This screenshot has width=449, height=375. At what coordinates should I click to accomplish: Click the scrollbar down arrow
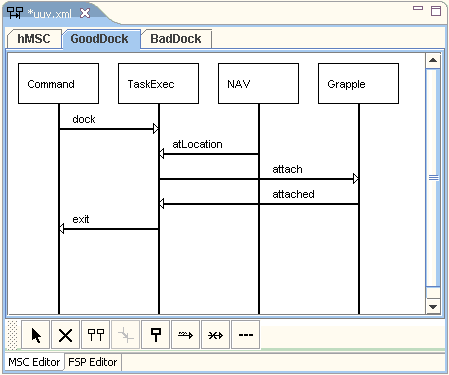coord(433,307)
